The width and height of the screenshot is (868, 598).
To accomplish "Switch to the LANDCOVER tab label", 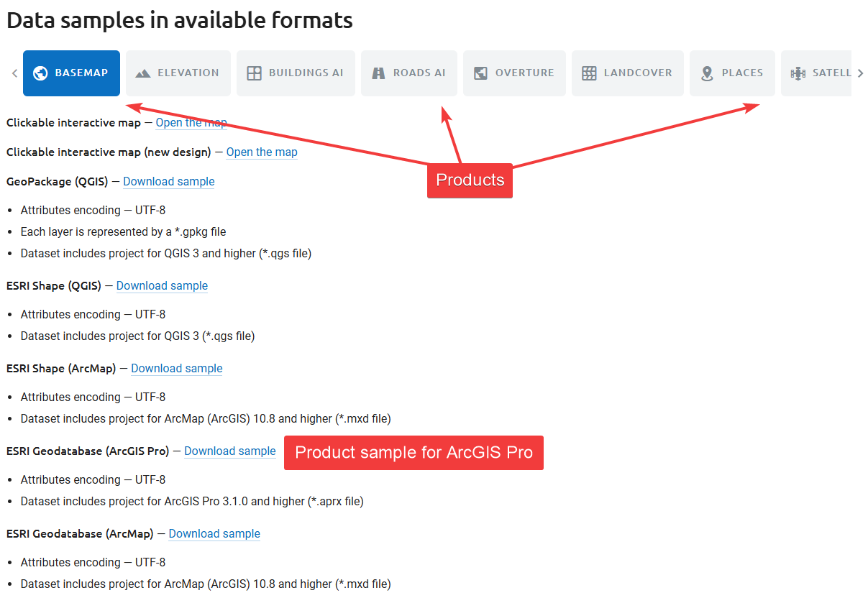I will (638, 73).
